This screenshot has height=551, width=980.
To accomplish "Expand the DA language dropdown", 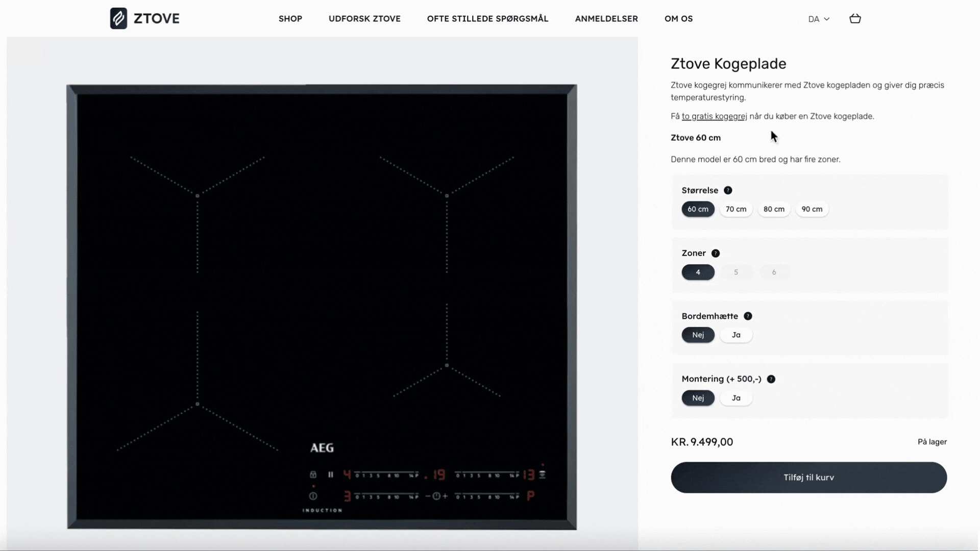I will click(x=819, y=19).
